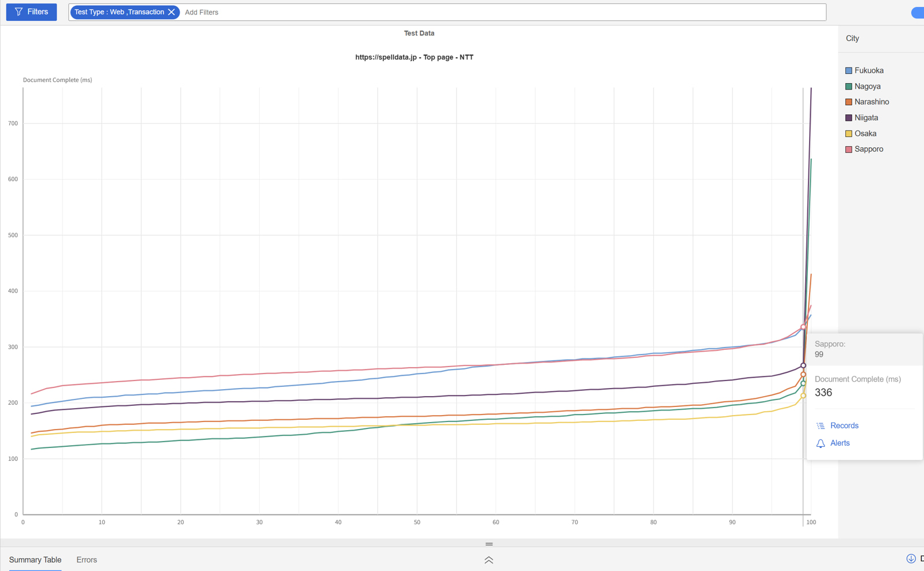This screenshot has width=924, height=571.
Task: Hide the Narashino series from chart
Action: 871,102
